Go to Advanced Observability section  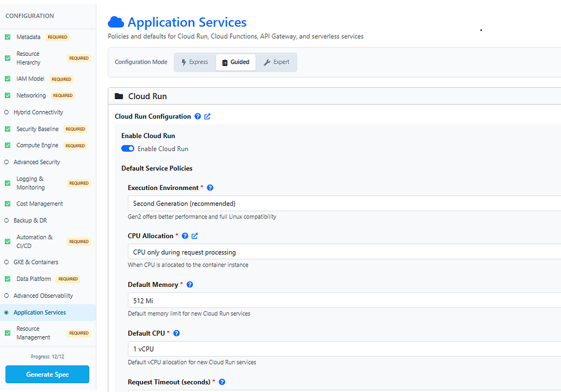[x=48, y=296]
